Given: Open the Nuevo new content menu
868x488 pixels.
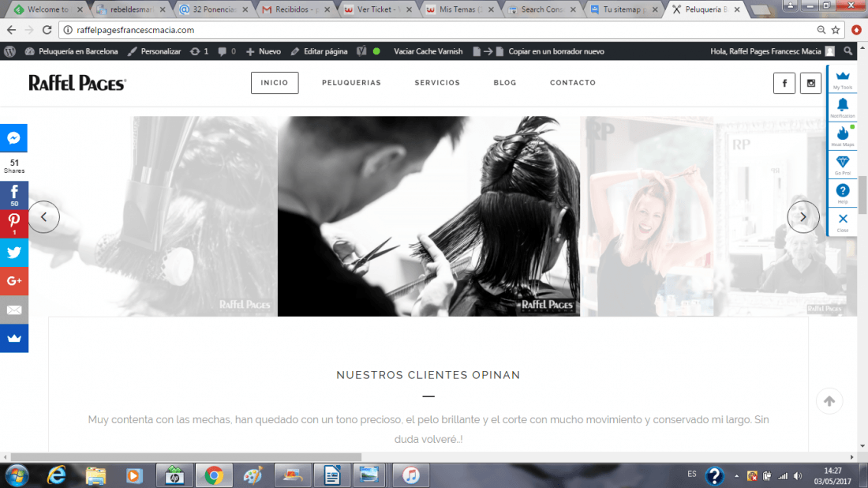Looking at the screenshot, I should (x=264, y=51).
